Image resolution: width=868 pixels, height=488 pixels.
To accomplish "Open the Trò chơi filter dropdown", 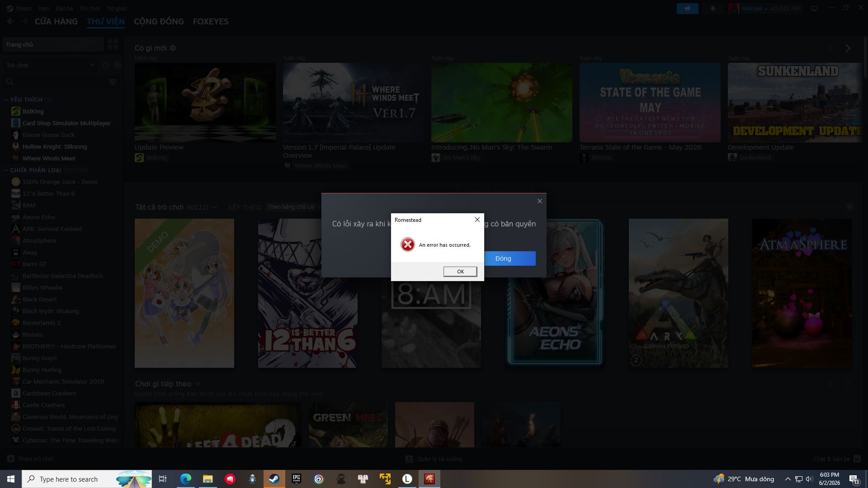I will (51, 65).
